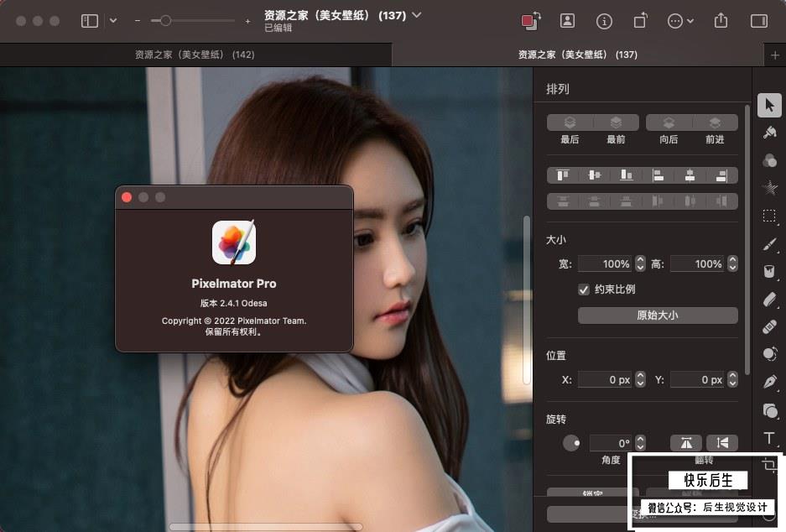Click the zoom out minus button
Viewport: 786px width, 532px height.
(x=138, y=21)
